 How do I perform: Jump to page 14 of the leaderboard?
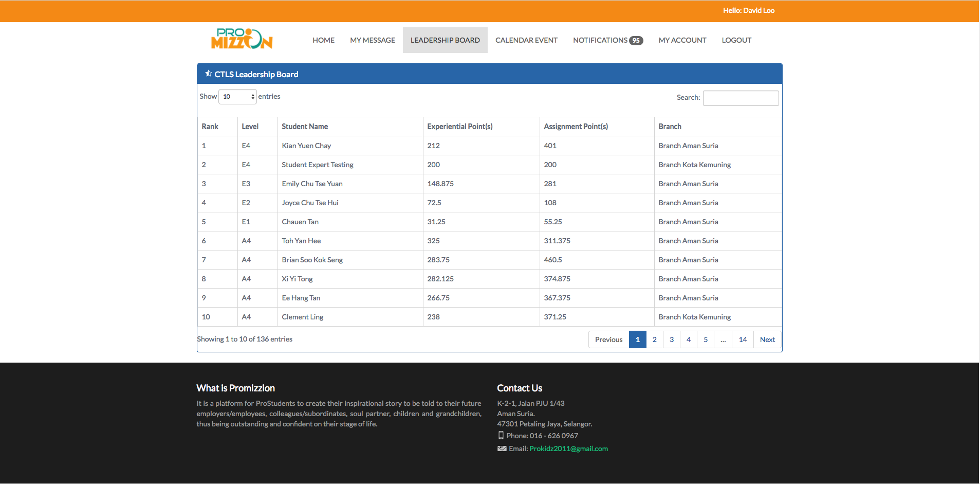742,339
